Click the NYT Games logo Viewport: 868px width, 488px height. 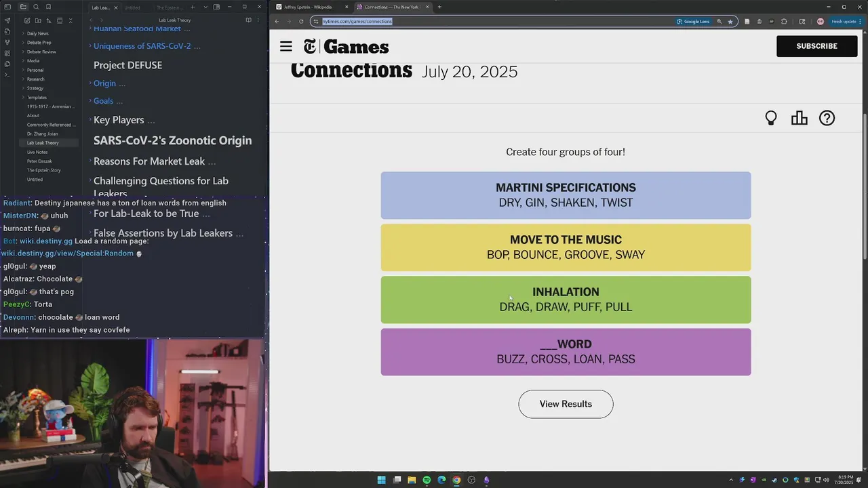pyautogui.click(x=346, y=47)
